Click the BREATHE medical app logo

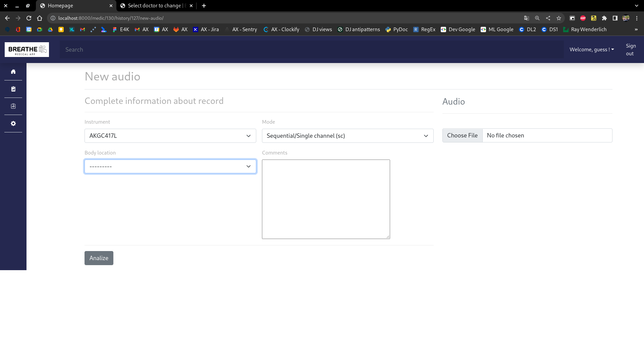27,49
